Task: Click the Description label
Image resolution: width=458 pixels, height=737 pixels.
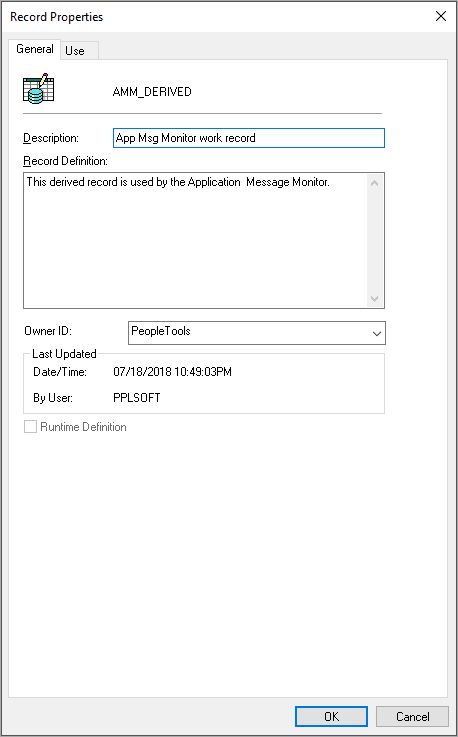Action: click(x=51, y=138)
